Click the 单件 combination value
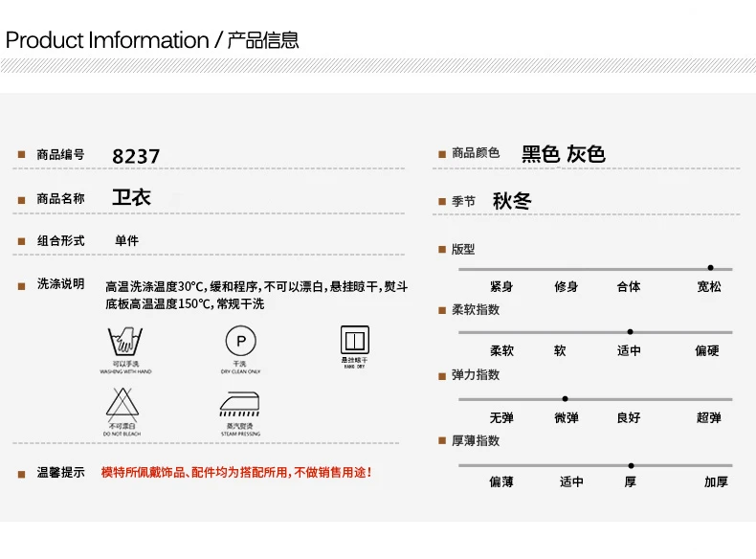This screenshot has height=559, width=756. 127,240
